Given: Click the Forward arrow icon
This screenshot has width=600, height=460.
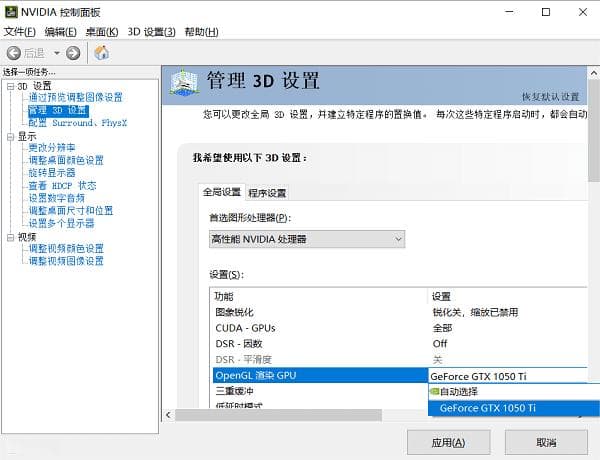Looking at the screenshot, I should point(73,53).
